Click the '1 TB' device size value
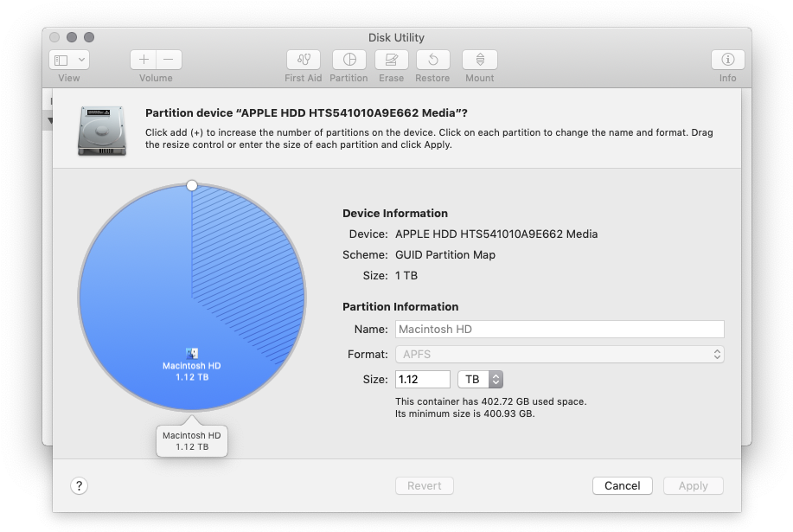The image size is (793, 532). [406, 276]
